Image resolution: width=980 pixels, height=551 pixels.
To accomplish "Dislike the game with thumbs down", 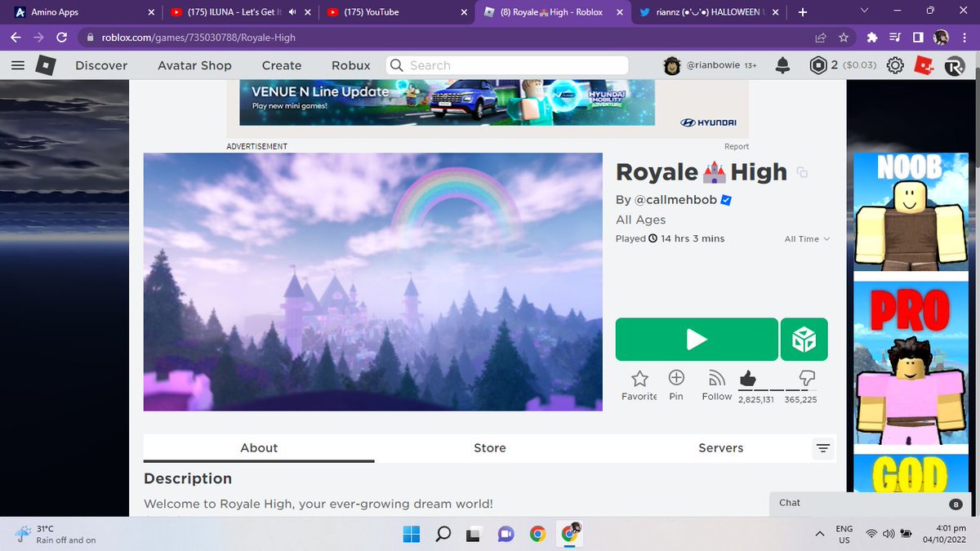I will [x=807, y=378].
